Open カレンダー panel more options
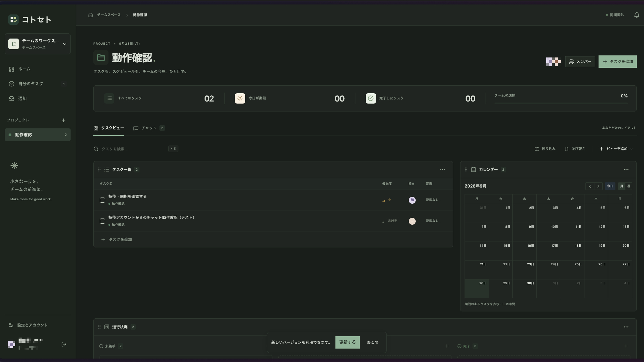The image size is (644, 362). [x=626, y=170]
